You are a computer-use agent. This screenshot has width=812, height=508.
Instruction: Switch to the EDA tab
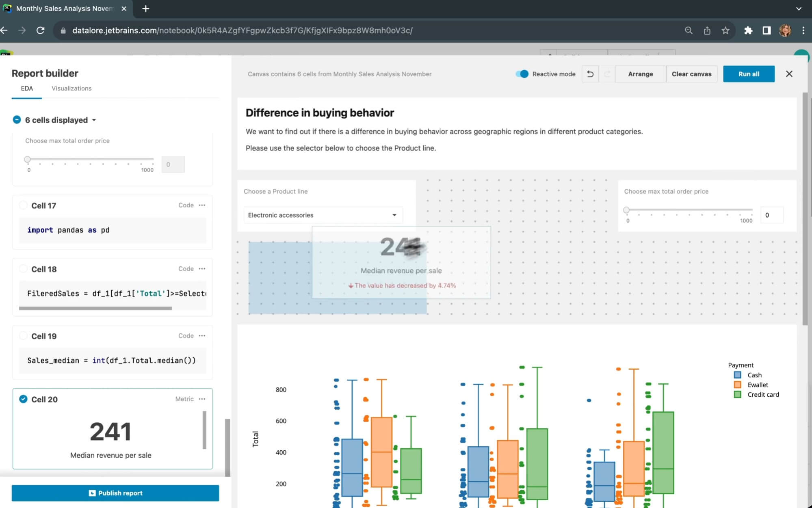point(27,88)
